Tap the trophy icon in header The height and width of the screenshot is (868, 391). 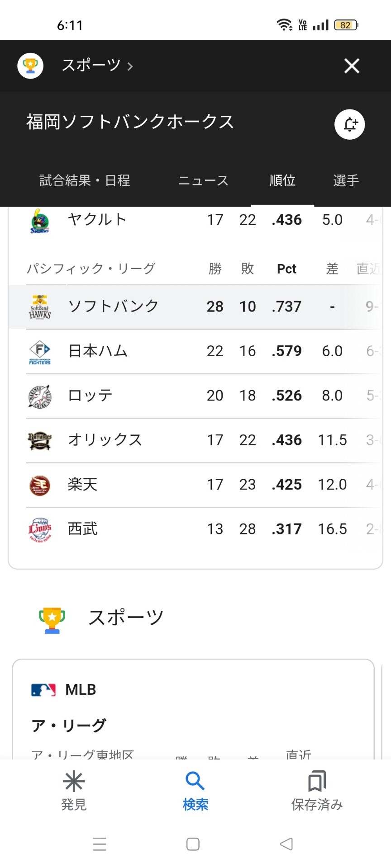(30, 66)
